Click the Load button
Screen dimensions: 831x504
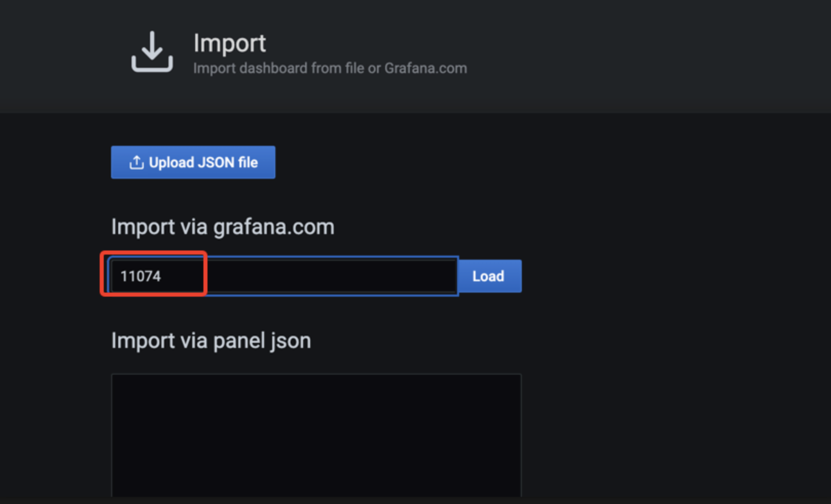tap(489, 276)
